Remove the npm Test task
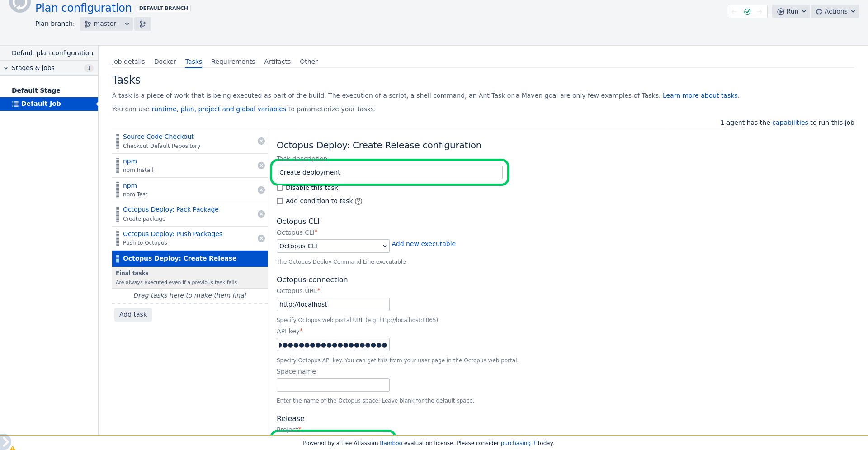Viewport: 868px width, 450px height. pyautogui.click(x=261, y=190)
